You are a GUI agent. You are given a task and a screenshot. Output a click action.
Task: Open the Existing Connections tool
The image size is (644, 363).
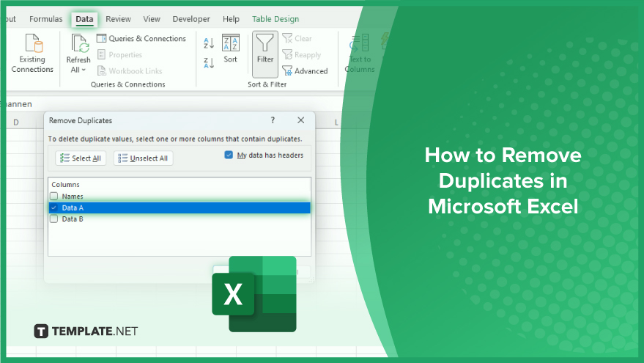(32, 54)
